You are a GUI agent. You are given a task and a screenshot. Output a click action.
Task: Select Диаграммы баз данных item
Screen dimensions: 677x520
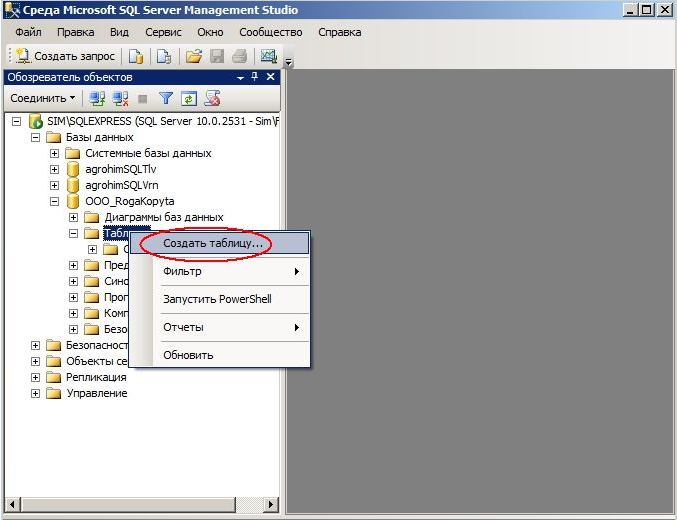click(x=164, y=217)
